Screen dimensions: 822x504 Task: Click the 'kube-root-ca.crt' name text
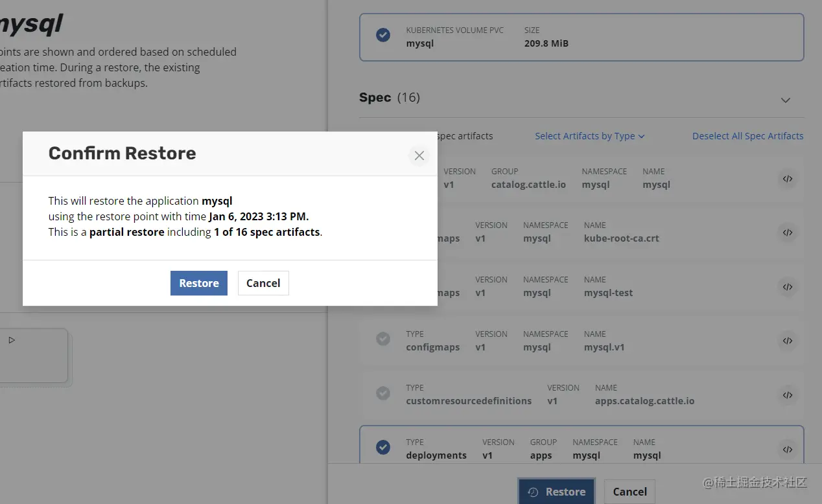(x=622, y=238)
